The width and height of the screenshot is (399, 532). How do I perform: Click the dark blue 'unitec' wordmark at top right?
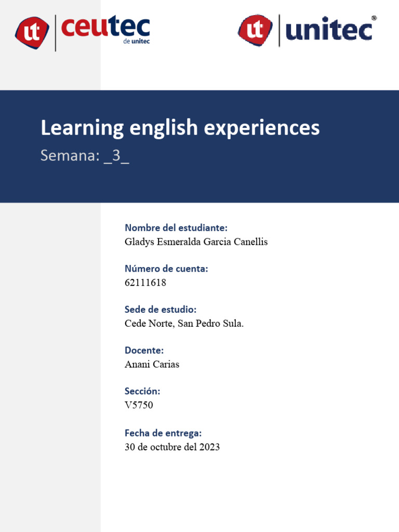tap(329, 31)
